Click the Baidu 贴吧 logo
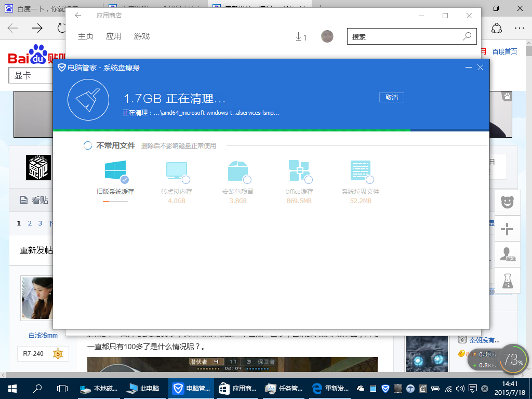Viewport: 532px width, 399px height. 36,54
